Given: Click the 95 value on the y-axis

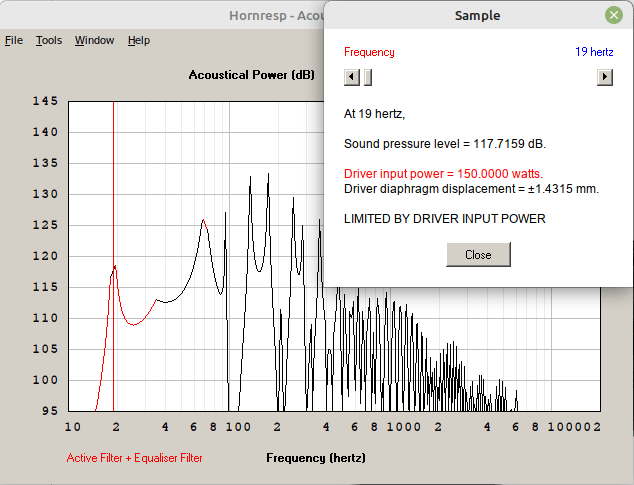Looking at the screenshot, I should (x=50, y=411).
